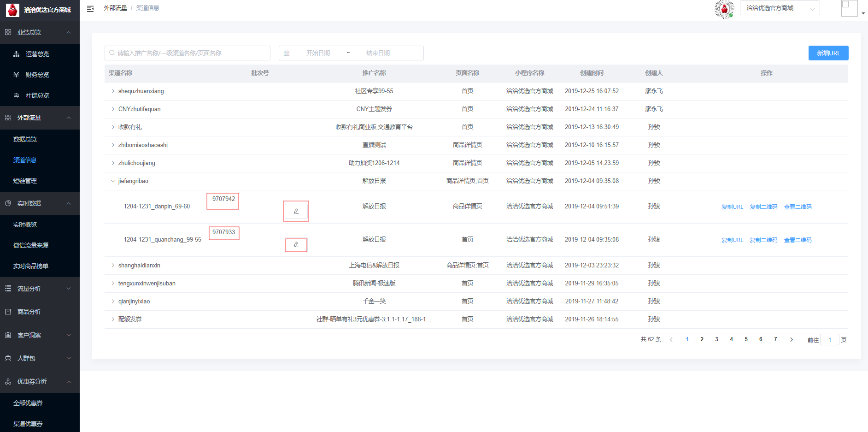
Task: Select 短链管理 from sidebar menu
Action: [x=25, y=181]
